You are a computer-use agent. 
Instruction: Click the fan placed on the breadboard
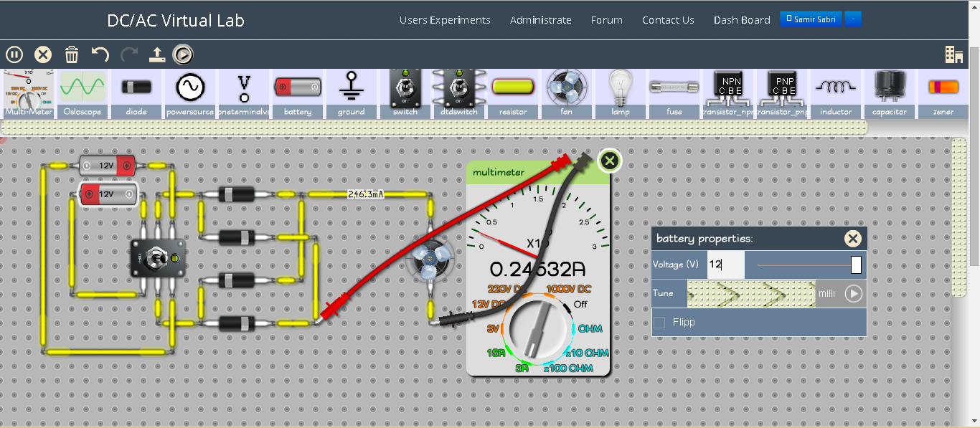pyautogui.click(x=428, y=259)
